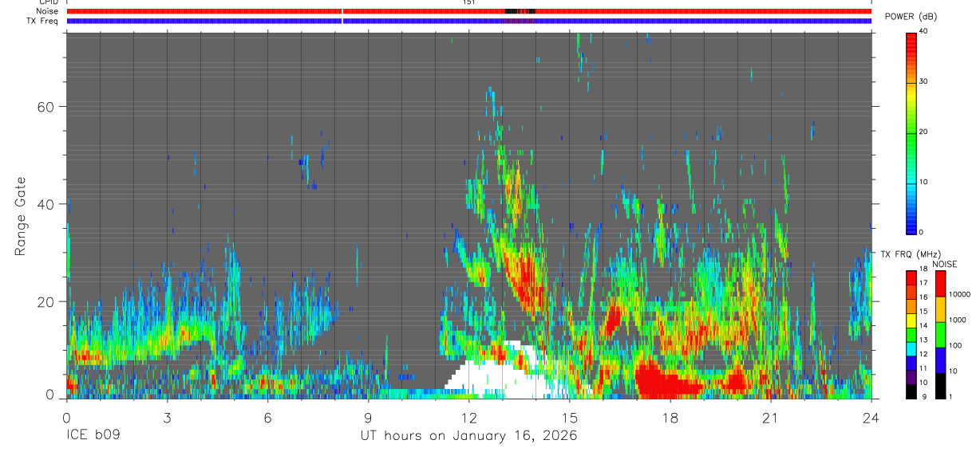980x452 pixels.
Task: Click the '10' tick on the POWER colorbar
Action: tap(923, 182)
